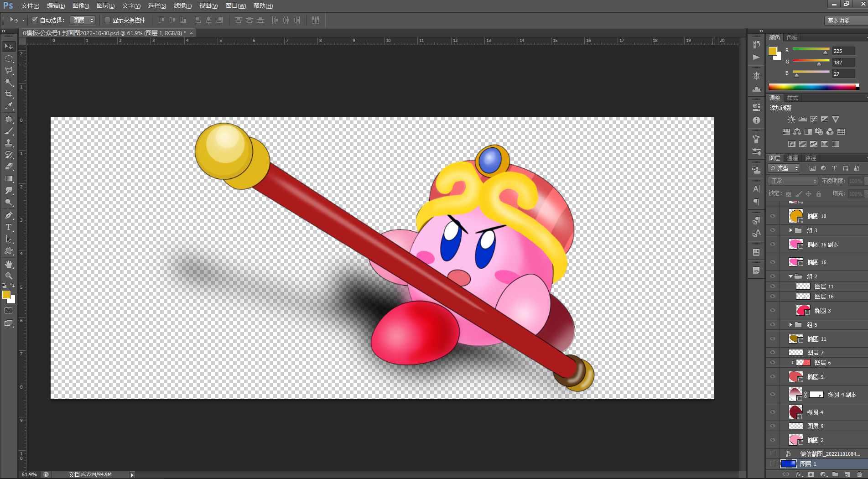Screen dimensions: 868x479
Task: Collapse the 组 2 layer group
Action: [x=791, y=276]
